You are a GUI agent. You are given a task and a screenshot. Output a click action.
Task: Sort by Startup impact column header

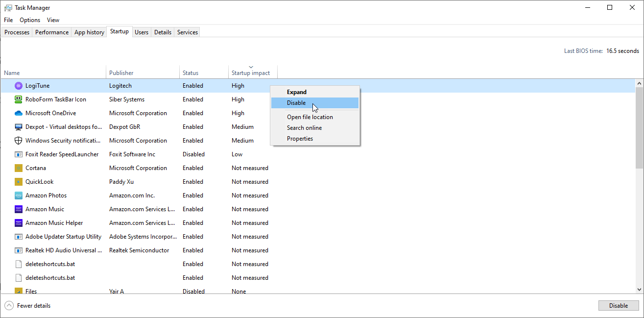point(251,73)
